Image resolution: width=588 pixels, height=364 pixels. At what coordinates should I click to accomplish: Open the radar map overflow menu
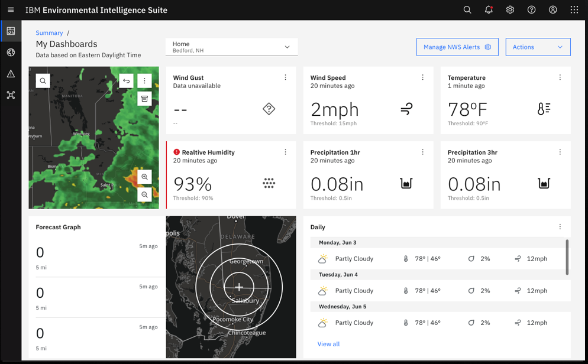pos(145,80)
